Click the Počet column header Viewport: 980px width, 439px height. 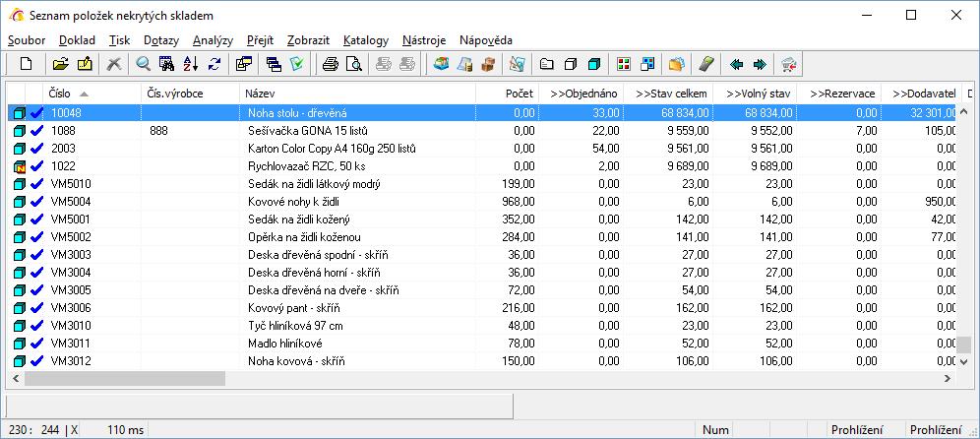coord(508,94)
